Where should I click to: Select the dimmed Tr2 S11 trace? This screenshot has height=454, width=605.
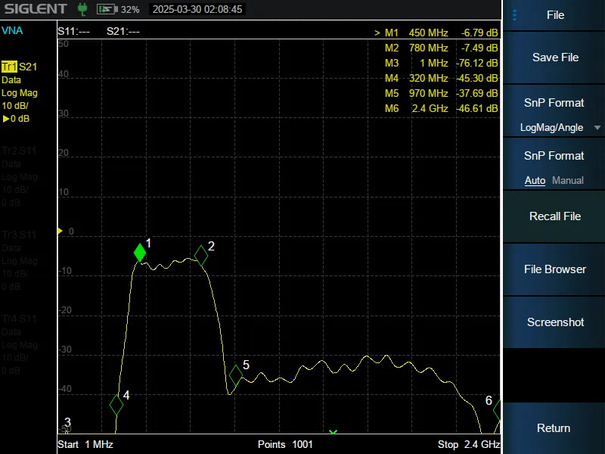pos(19,151)
